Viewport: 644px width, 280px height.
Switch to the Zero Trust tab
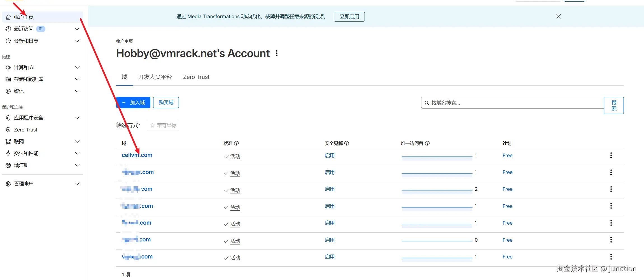196,77
